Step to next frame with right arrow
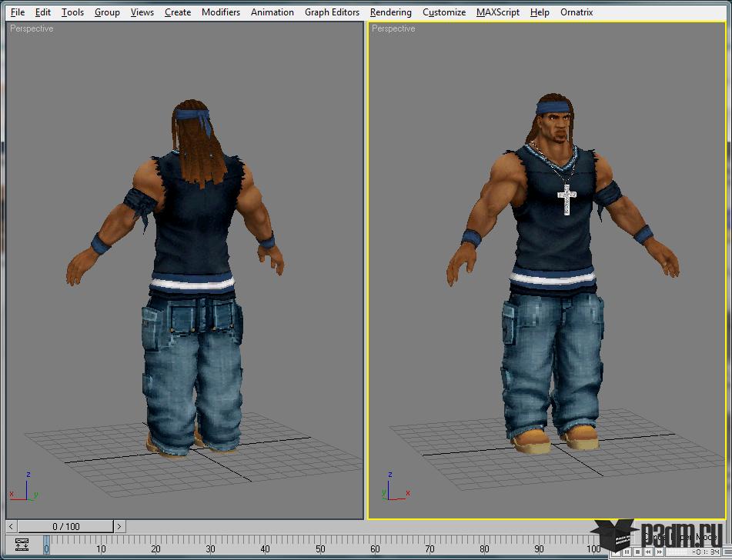Screen dimensions: 732x560 tap(119, 526)
